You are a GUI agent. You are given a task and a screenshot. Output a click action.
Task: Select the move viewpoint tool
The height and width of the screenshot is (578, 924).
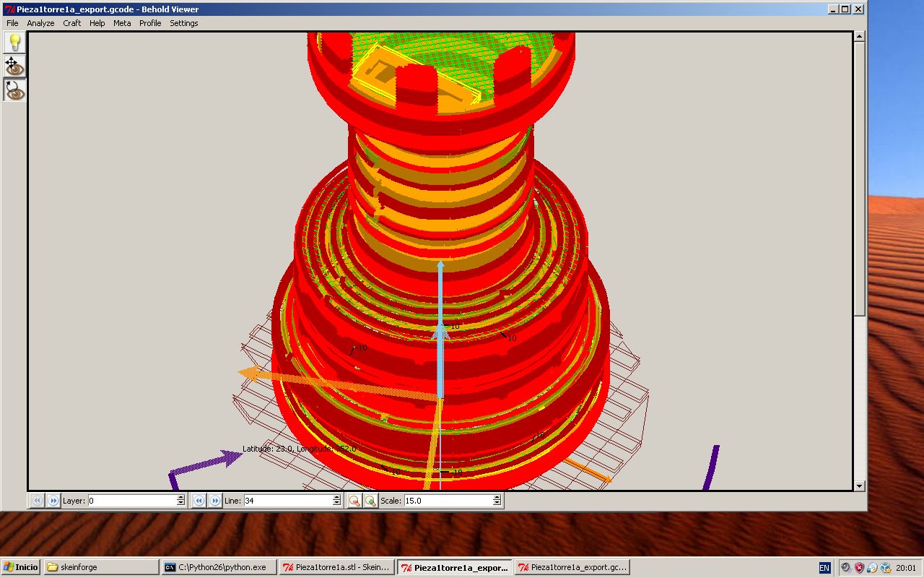click(14, 66)
